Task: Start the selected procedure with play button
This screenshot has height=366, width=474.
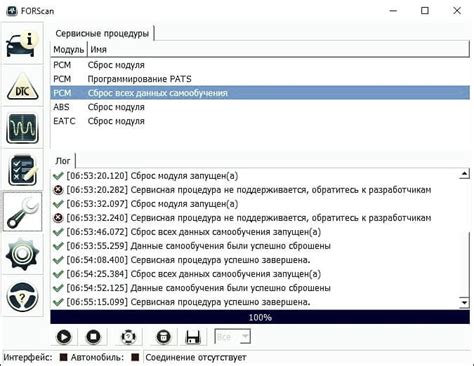Action: (x=64, y=337)
